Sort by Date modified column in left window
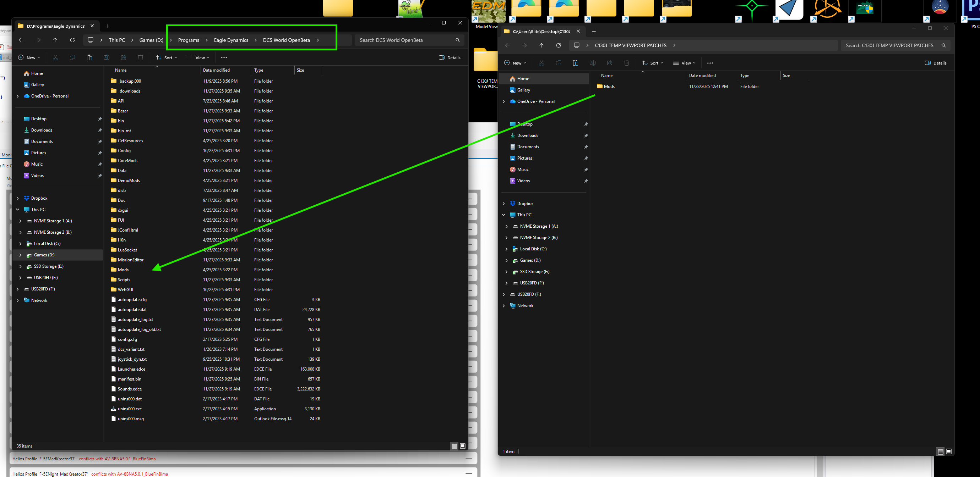 [216, 70]
